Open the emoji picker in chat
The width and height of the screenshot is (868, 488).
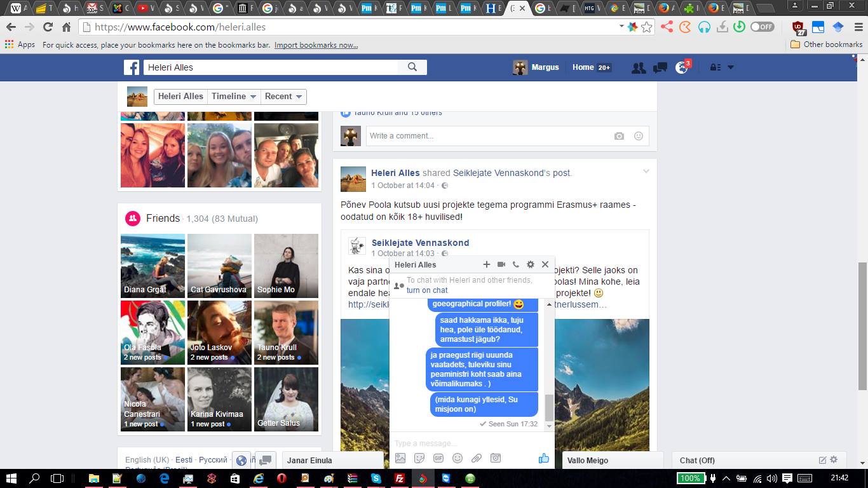(458, 458)
